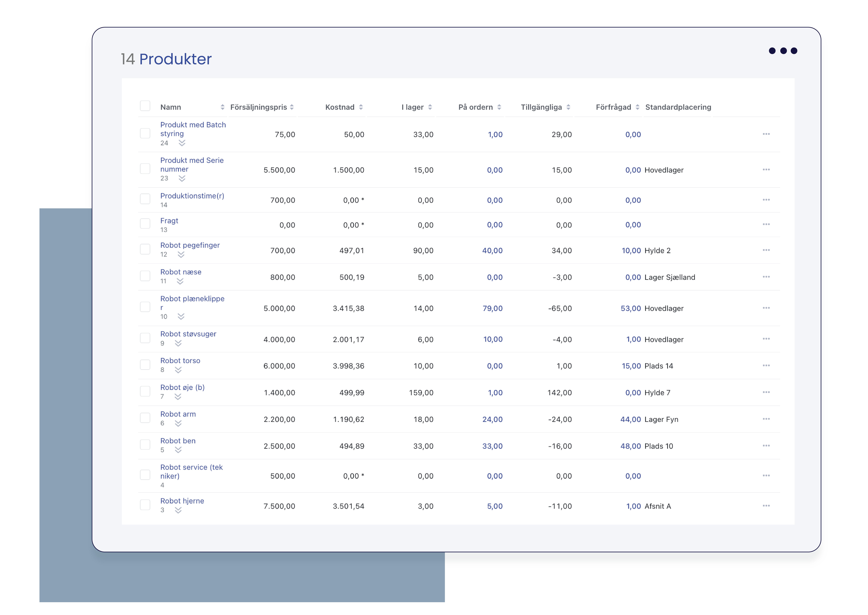Expand details under Produkt med Serie nummer
Image resolution: width=868 pixels, height=615 pixels.
[182, 178]
